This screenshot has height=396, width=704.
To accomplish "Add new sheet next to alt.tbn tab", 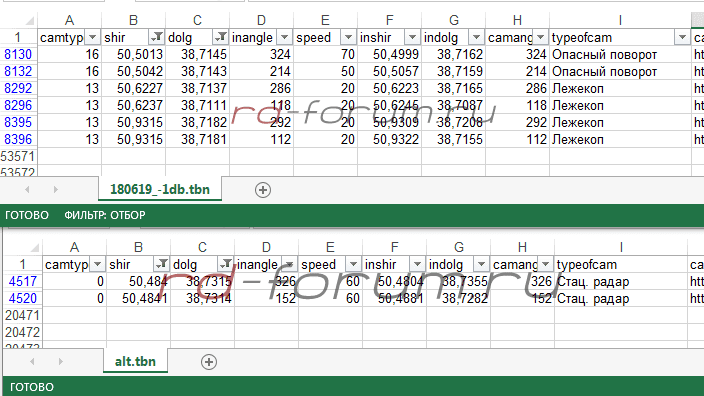I will 209,362.
